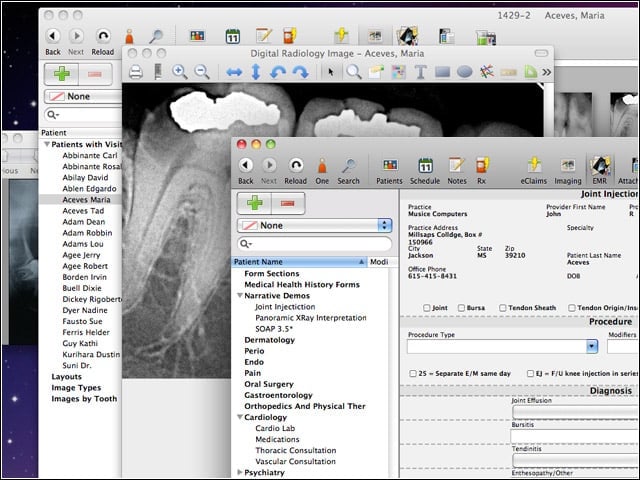The width and height of the screenshot is (640, 480).
Task: Click Modi column header in front list
Action: click(379, 262)
